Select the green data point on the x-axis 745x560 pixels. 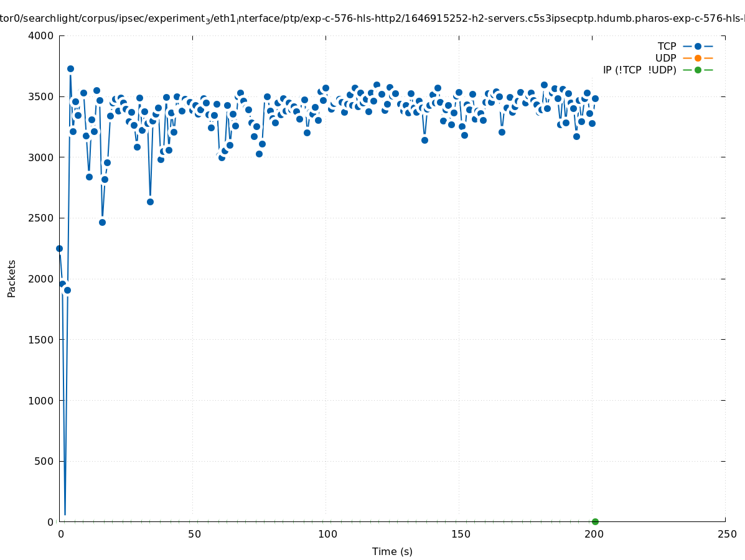(x=595, y=521)
